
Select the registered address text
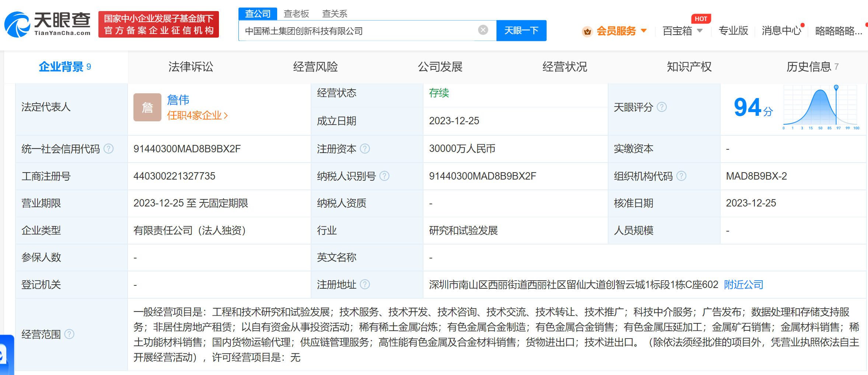[x=574, y=285]
